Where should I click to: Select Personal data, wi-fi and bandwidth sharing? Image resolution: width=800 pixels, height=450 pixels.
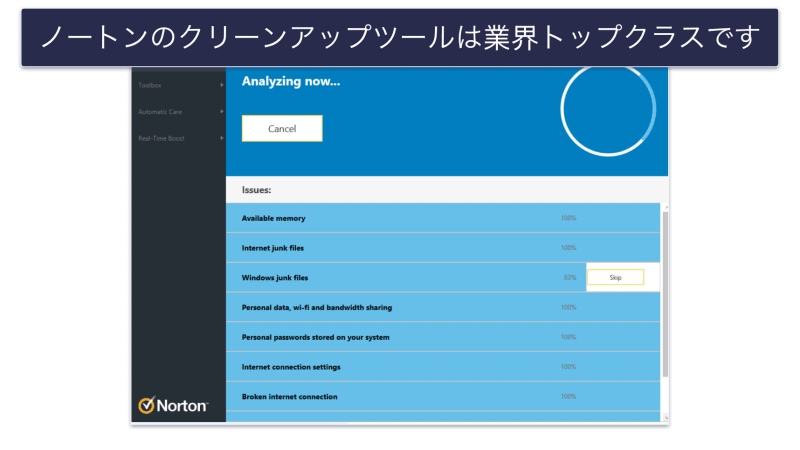[443, 308]
